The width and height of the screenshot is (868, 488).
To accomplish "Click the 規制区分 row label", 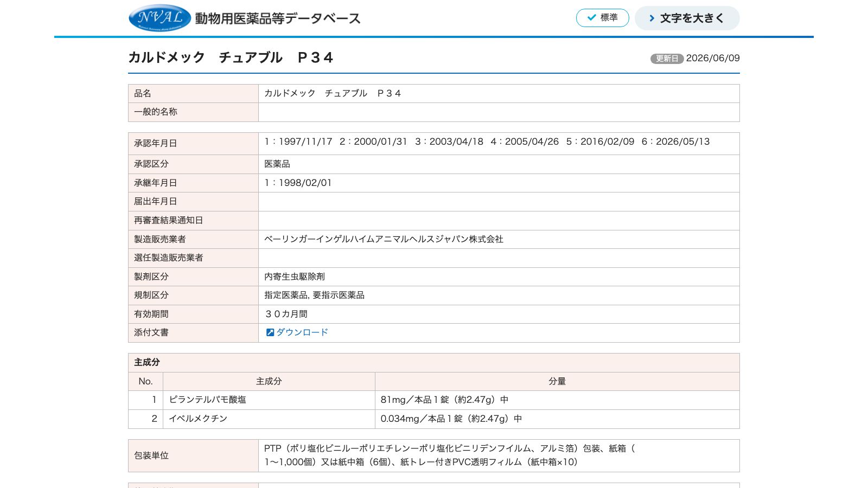I will tap(193, 296).
